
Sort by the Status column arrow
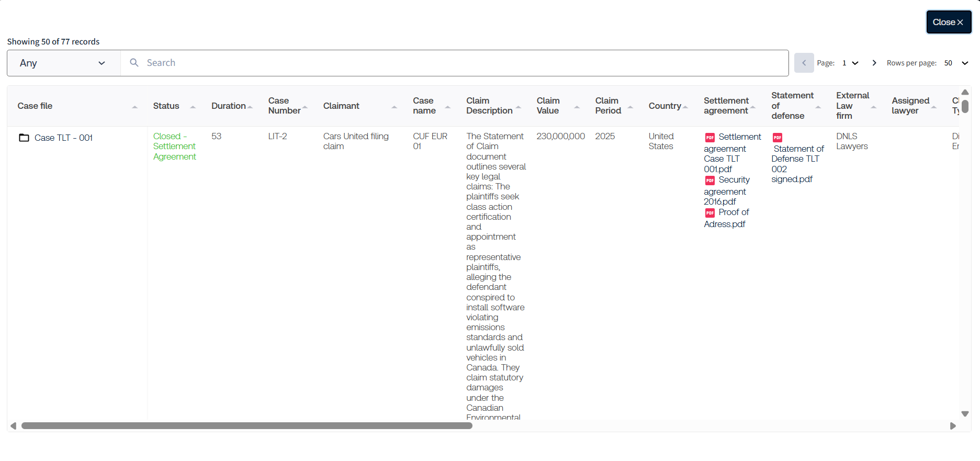tap(193, 107)
